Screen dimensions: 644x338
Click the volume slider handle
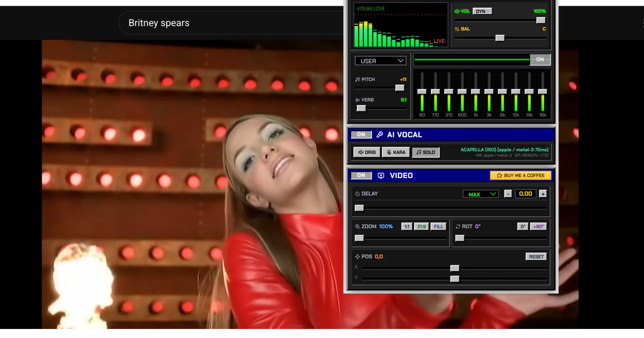541,20
